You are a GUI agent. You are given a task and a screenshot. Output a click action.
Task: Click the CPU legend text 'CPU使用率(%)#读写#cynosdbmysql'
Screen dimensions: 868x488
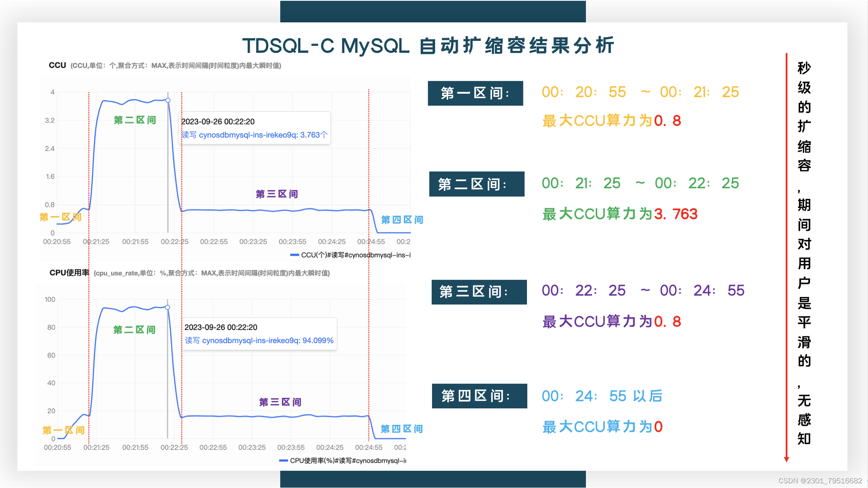[348, 461]
